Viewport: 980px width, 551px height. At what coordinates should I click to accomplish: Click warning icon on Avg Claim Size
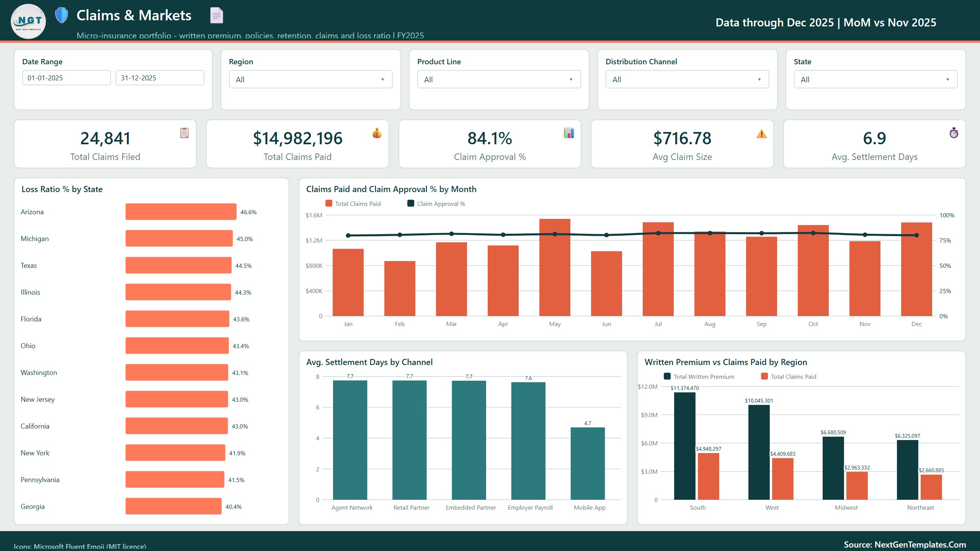point(762,133)
